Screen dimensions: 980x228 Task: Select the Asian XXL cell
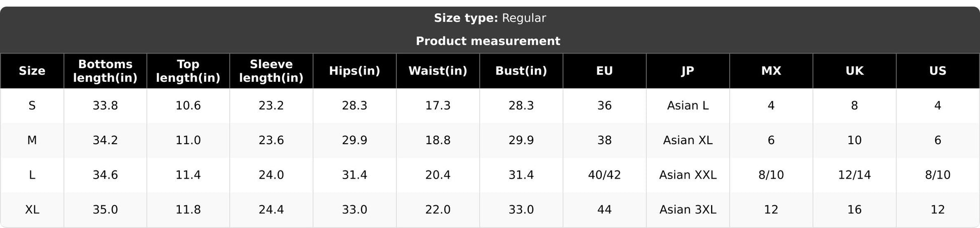click(688, 175)
